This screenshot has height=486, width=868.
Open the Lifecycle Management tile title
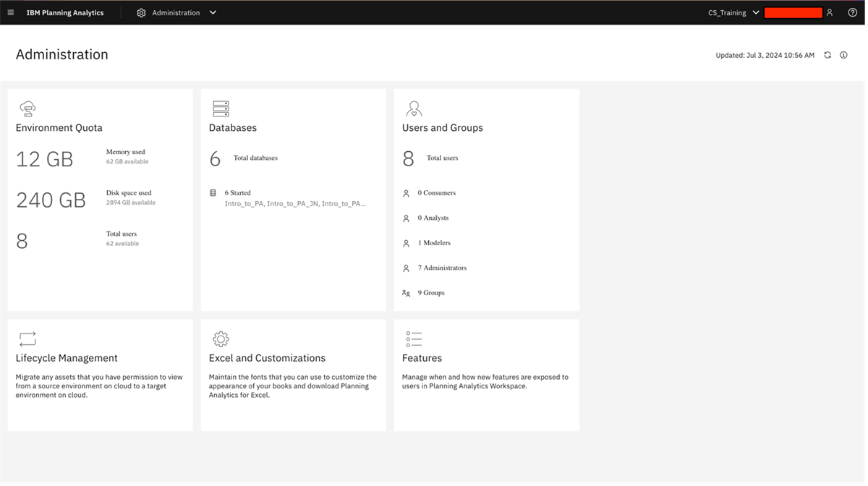(x=67, y=358)
